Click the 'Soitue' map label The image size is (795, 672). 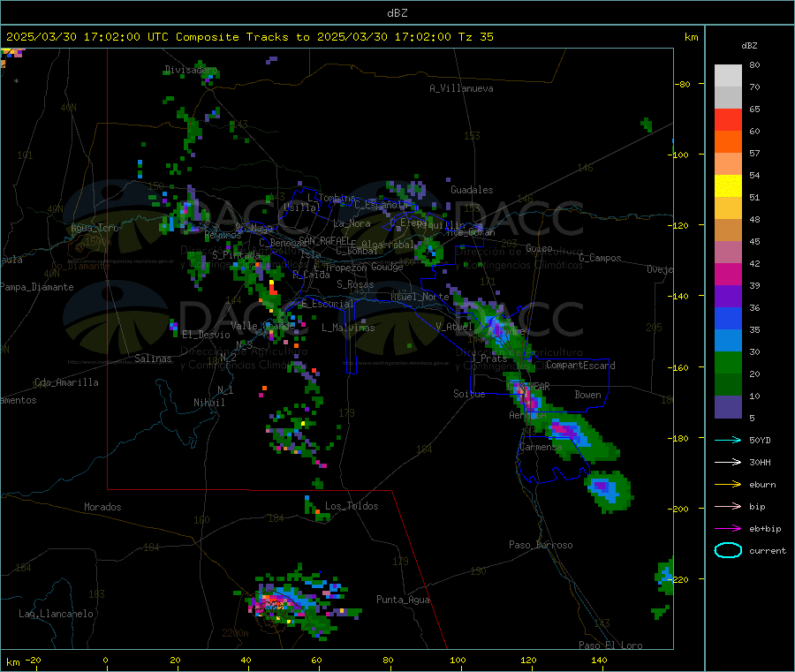point(469,394)
